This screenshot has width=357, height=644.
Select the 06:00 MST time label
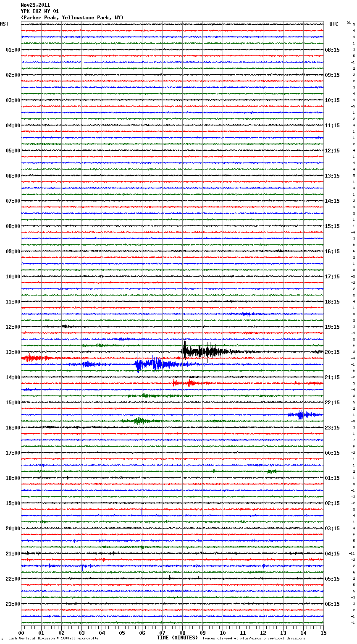pos(13,176)
